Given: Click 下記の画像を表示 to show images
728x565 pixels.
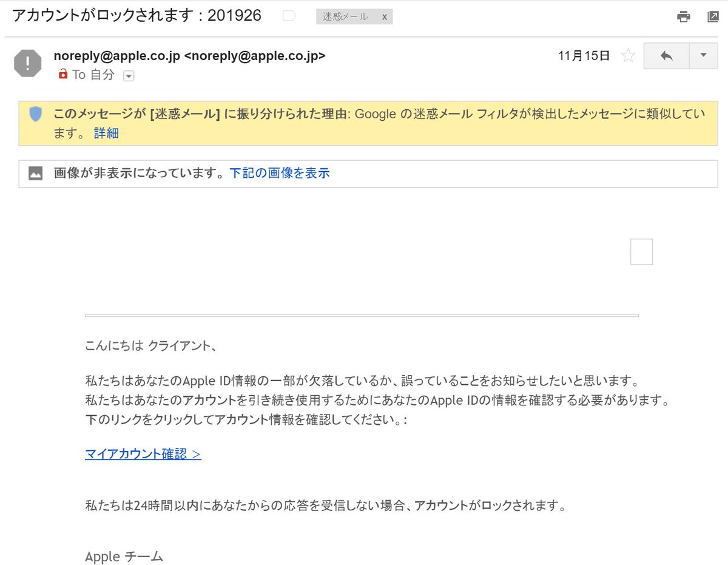Looking at the screenshot, I should click(x=280, y=173).
